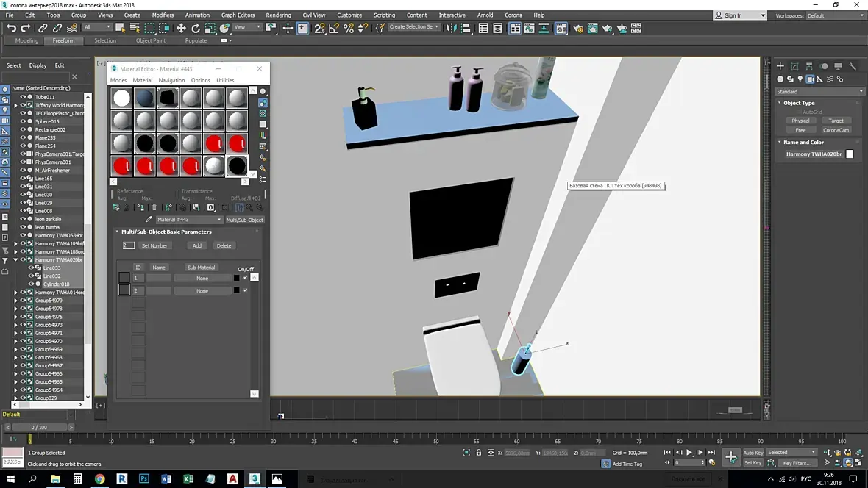This screenshot has width=868, height=488.
Task: Click the Mirror tool icon
Action: 451,28
